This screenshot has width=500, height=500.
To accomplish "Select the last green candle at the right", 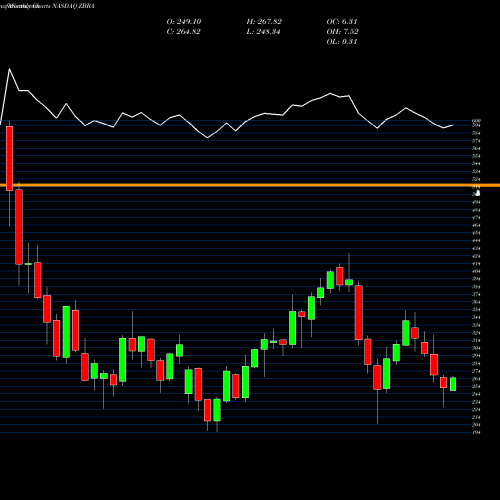I will click(453, 384).
